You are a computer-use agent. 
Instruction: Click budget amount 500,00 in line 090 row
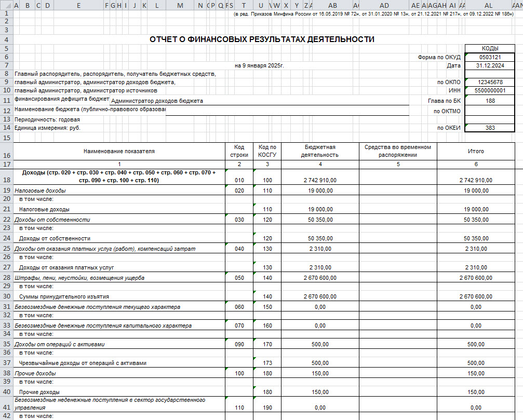pos(320,344)
